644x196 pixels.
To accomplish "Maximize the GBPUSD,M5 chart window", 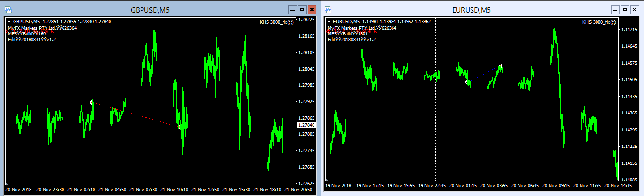I will (x=302, y=9).
